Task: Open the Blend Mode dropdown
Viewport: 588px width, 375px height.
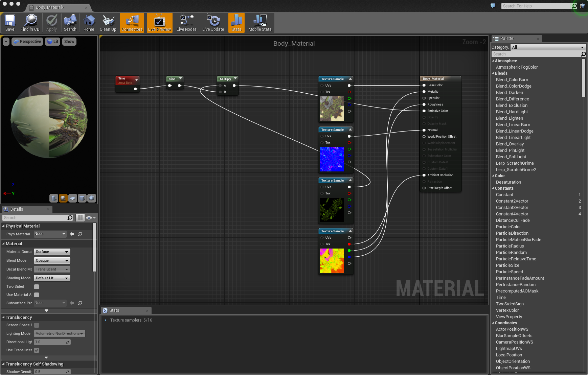Action: tap(52, 261)
